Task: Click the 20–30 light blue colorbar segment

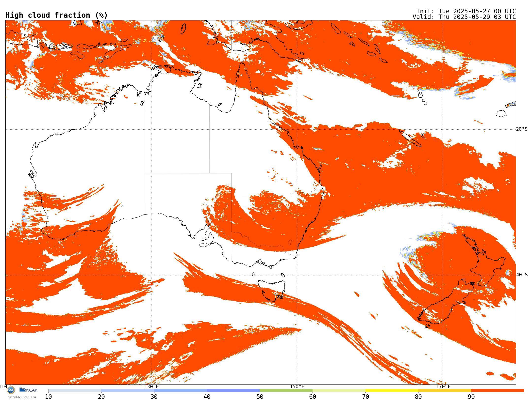Action: point(128,391)
